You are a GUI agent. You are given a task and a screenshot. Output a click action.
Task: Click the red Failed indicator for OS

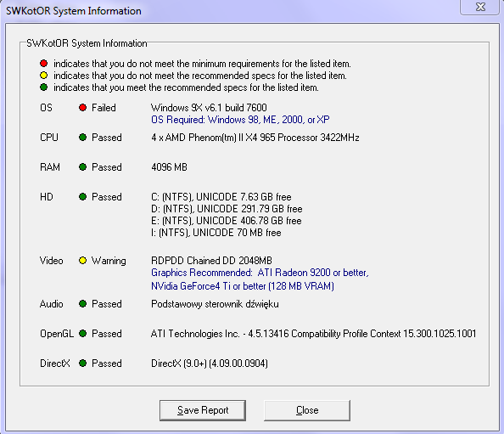[x=82, y=108]
